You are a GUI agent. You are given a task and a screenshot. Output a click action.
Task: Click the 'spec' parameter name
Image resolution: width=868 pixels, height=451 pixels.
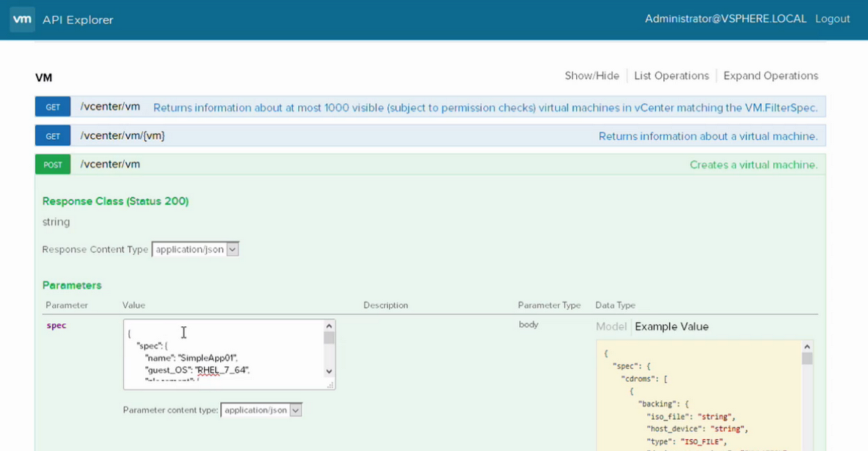click(x=57, y=325)
